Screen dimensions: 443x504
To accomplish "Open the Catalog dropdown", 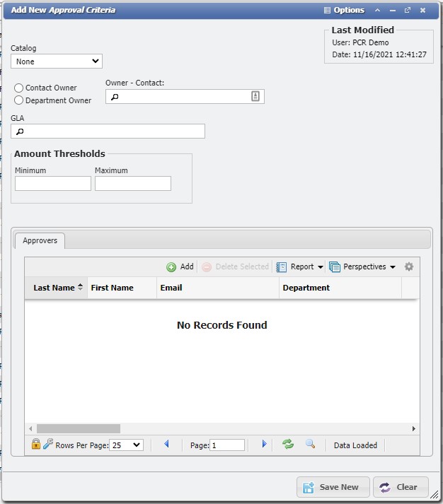I will coord(57,61).
